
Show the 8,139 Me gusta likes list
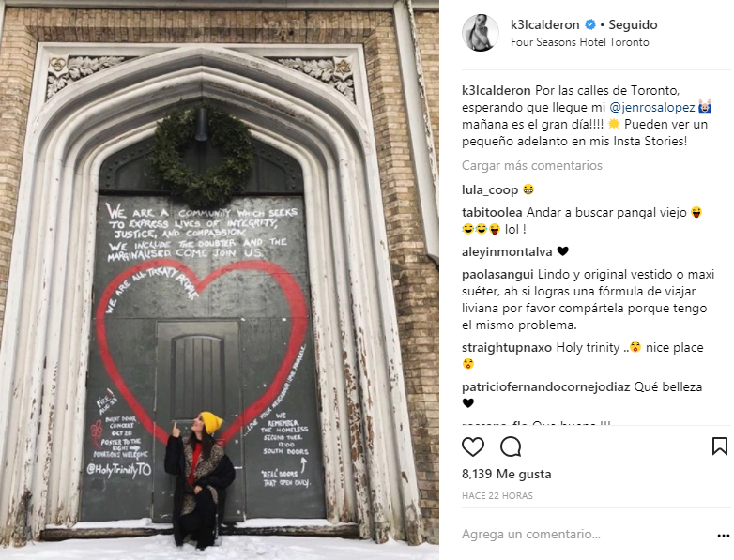click(x=507, y=475)
